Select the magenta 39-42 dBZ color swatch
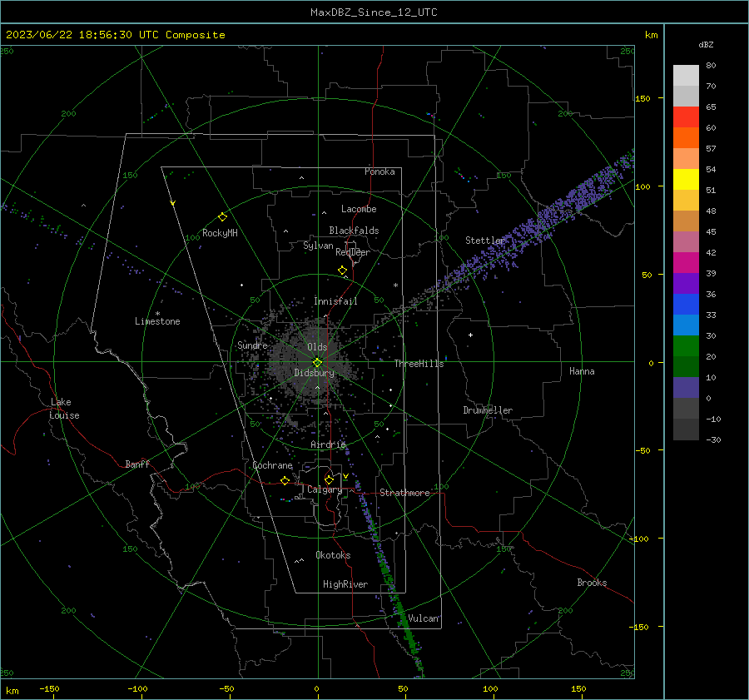Image resolution: width=749 pixels, height=700 pixels. pos(686,263)
